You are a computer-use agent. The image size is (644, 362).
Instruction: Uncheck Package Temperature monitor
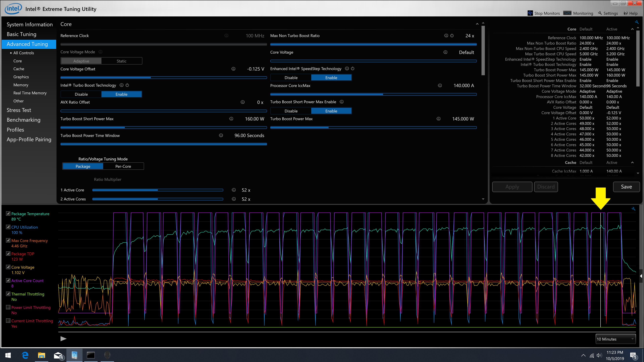pyautogui.click(x=8, y=214)
